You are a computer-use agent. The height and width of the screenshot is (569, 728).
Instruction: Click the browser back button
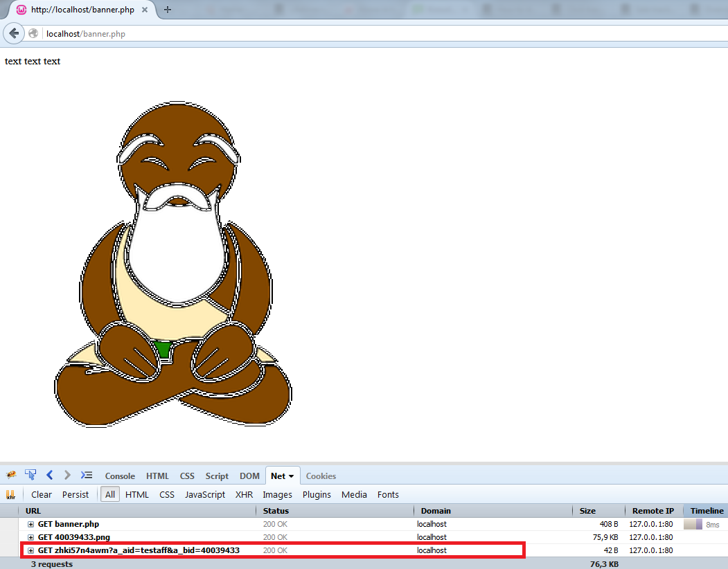[14, 33]
